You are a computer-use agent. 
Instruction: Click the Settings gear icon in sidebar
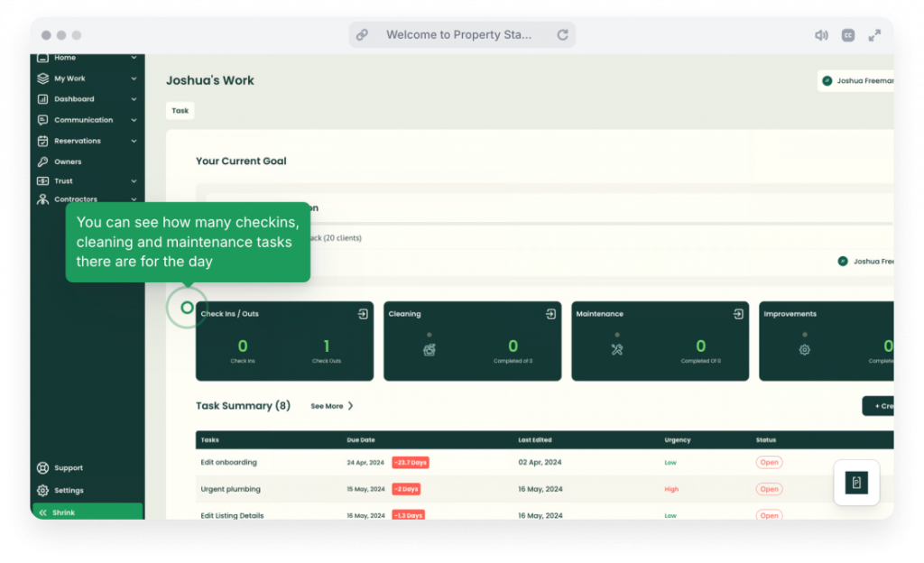click(42, 491)
